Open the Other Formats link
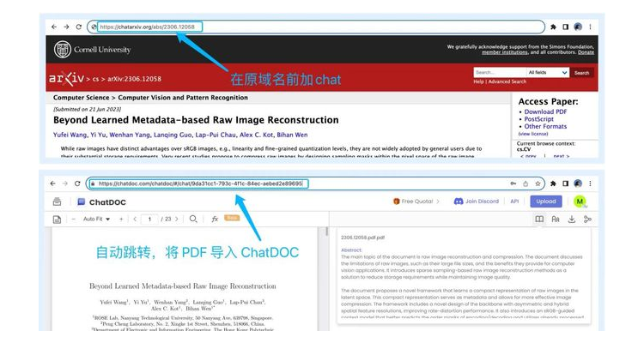 coord(545,126)
